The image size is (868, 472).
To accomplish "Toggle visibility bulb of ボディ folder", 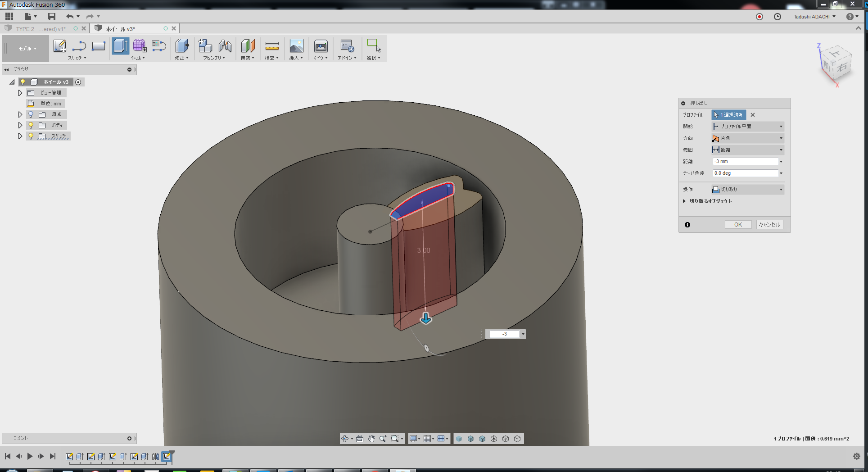I will [x=31, y=125].
